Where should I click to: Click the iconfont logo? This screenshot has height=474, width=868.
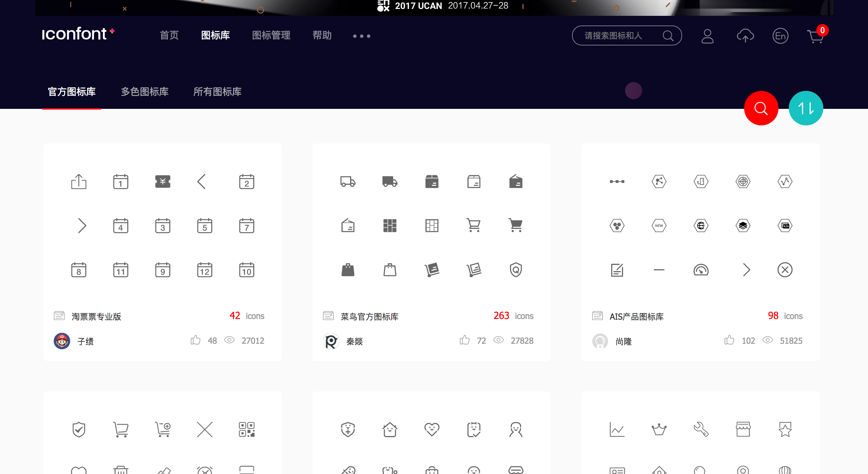[78, 34]
